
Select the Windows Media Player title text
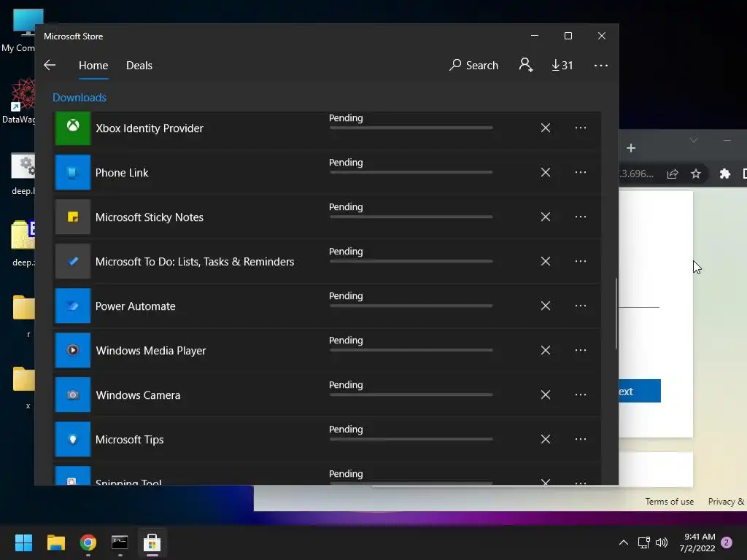[x=151, y=351]
